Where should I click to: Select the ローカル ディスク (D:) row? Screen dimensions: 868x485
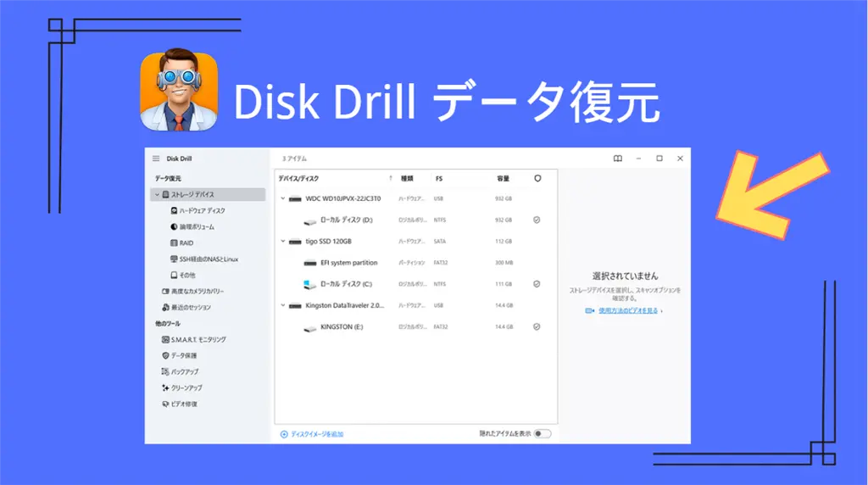tap(416, 220)
